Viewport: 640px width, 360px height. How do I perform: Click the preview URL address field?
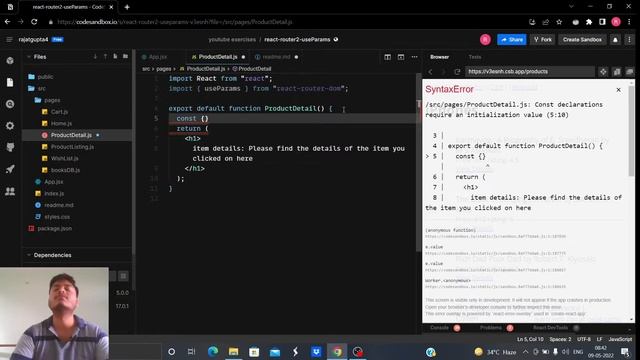[529, 71]
